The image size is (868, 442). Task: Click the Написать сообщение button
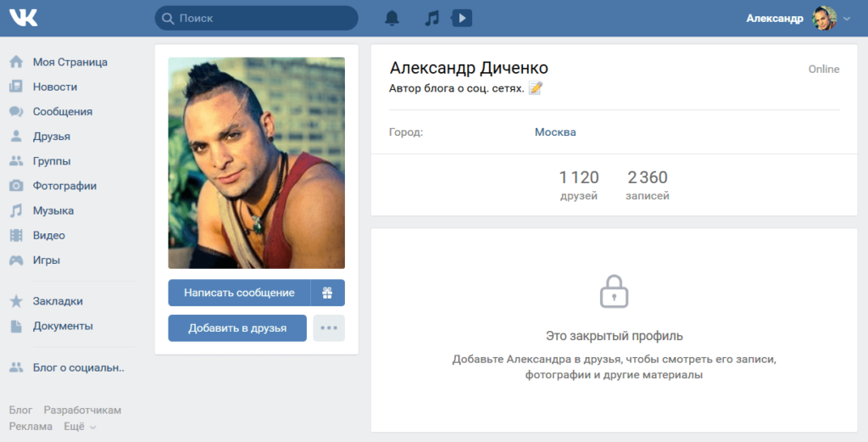(239, 293)
